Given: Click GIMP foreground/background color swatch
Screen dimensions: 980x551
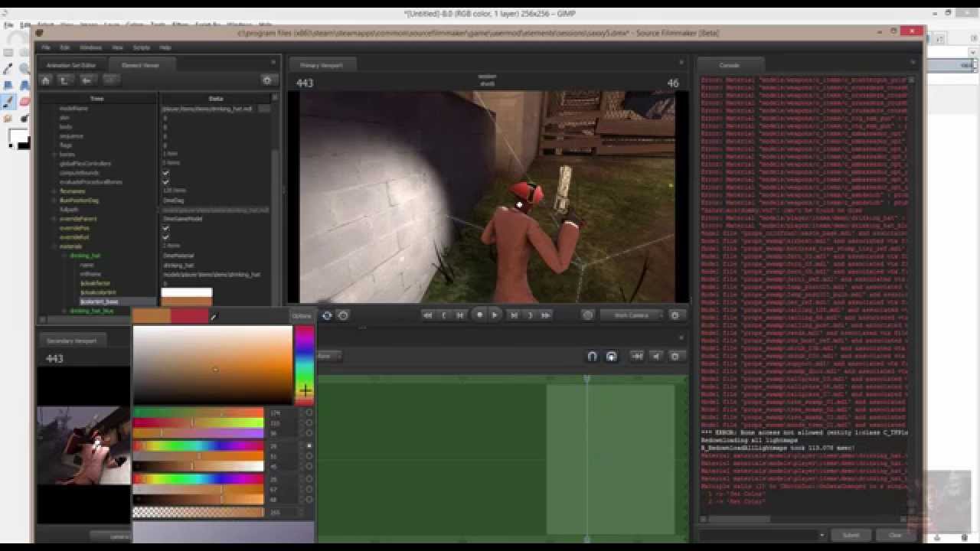Looking at the screenshot, I should 18,139.
